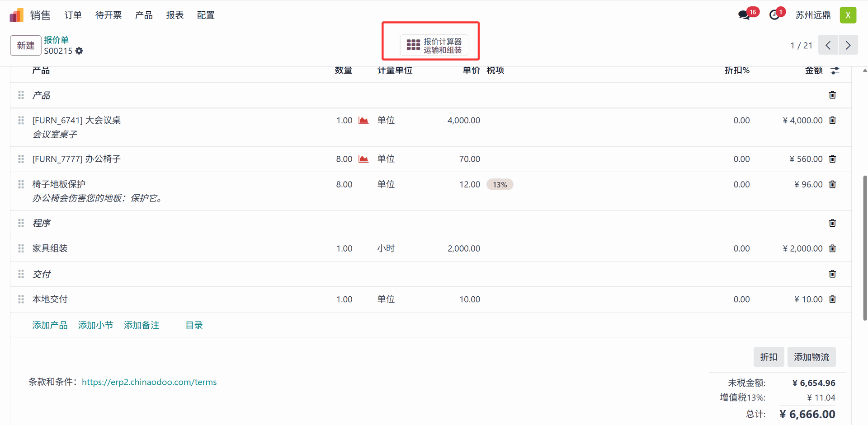Open the user avatar menu

848,15
